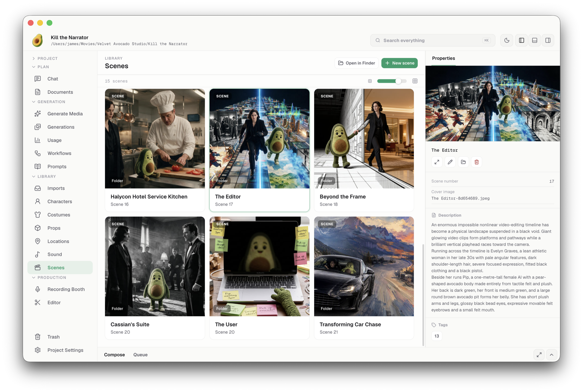This screenshot has height=392, width=583.
Task: Toggle dark mode with the moon icon
Action: click(507, 40)
